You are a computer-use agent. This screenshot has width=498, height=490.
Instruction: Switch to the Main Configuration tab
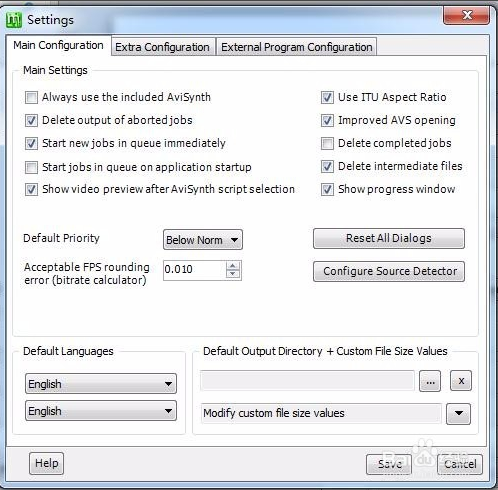click(58, 45)
